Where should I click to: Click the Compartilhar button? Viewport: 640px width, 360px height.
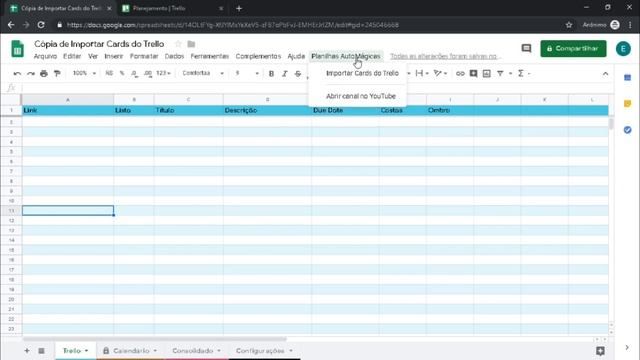pos(573,49)
